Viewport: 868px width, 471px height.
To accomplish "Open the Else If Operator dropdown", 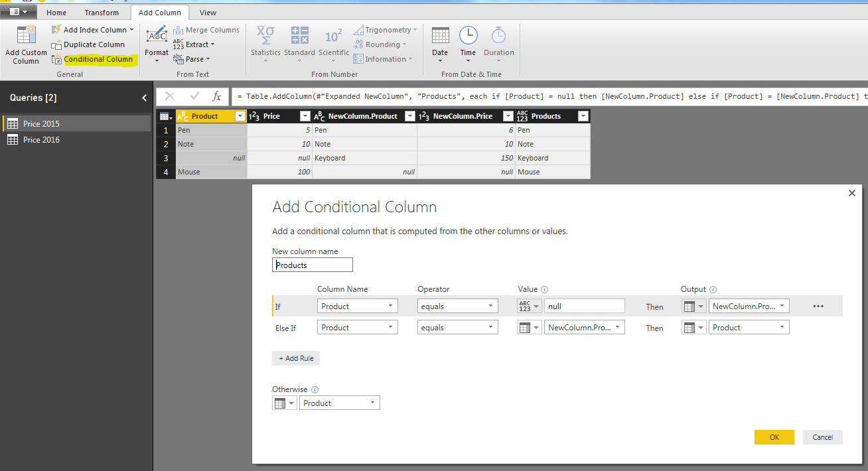I will pyautogui.click(x=458, y=327).
